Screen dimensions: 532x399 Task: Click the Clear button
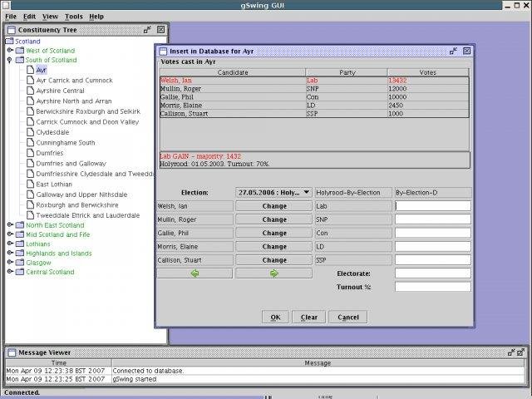click(x=308, y=317)
